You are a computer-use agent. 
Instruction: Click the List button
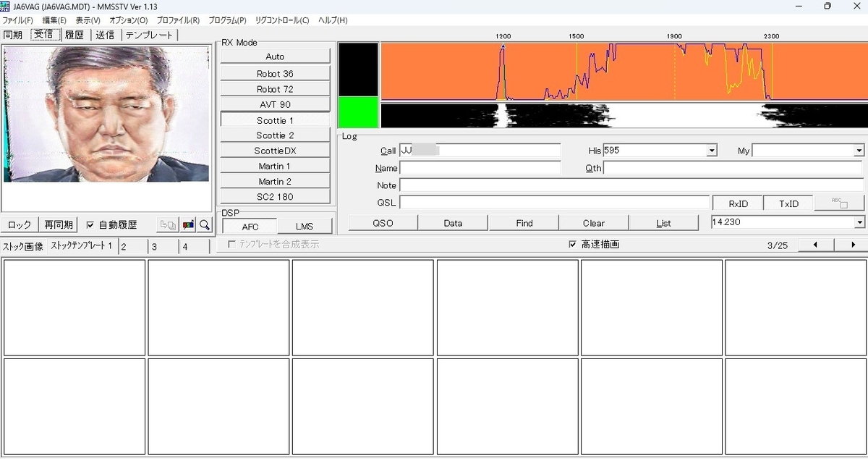click(663, 223)
